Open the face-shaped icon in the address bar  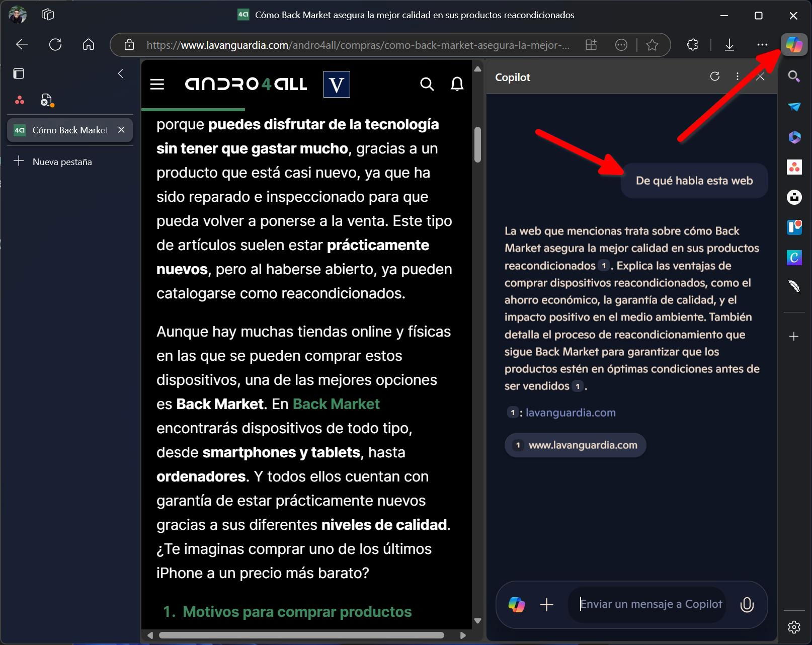click(621, 45)
